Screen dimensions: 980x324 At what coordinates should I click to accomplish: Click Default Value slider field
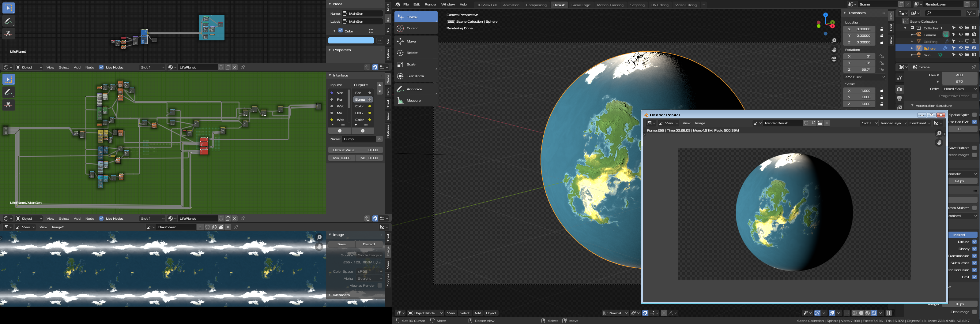[355, 150]
